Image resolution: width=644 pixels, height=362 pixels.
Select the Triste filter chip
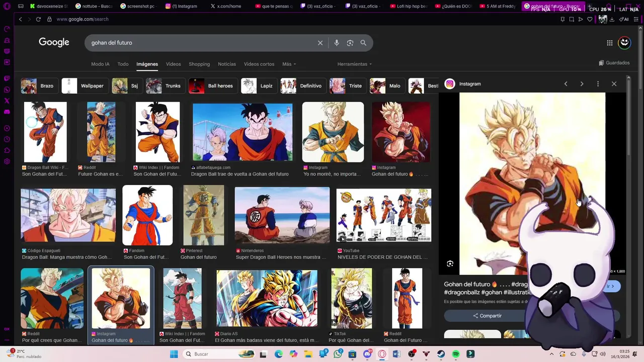348,86
